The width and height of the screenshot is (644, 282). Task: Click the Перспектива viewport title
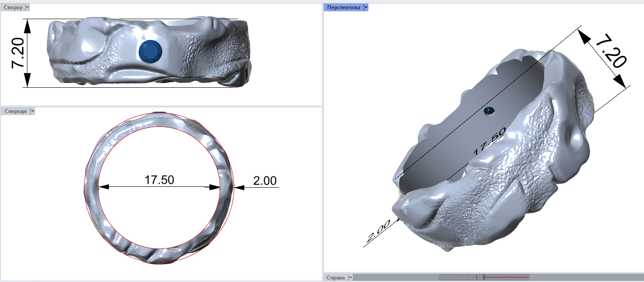point(344,7)
